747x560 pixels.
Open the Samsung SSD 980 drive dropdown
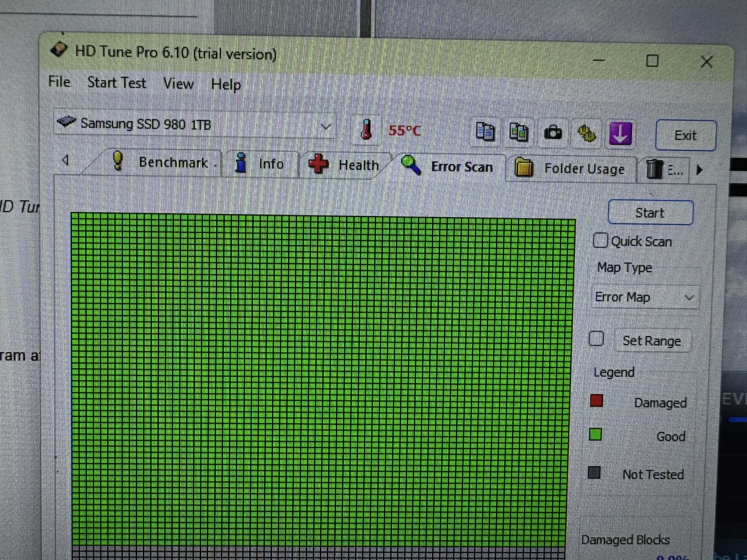pyautogui.click(x=325, y=127)
